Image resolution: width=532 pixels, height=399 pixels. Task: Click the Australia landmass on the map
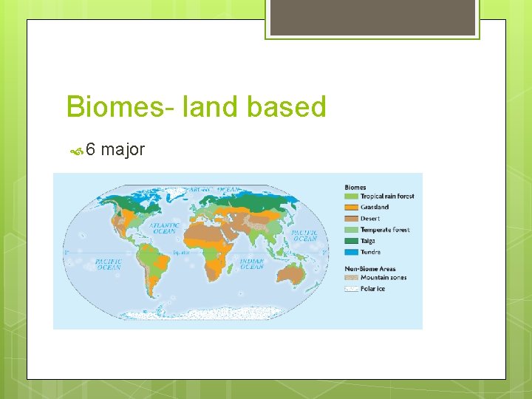[x=291, y=274]
